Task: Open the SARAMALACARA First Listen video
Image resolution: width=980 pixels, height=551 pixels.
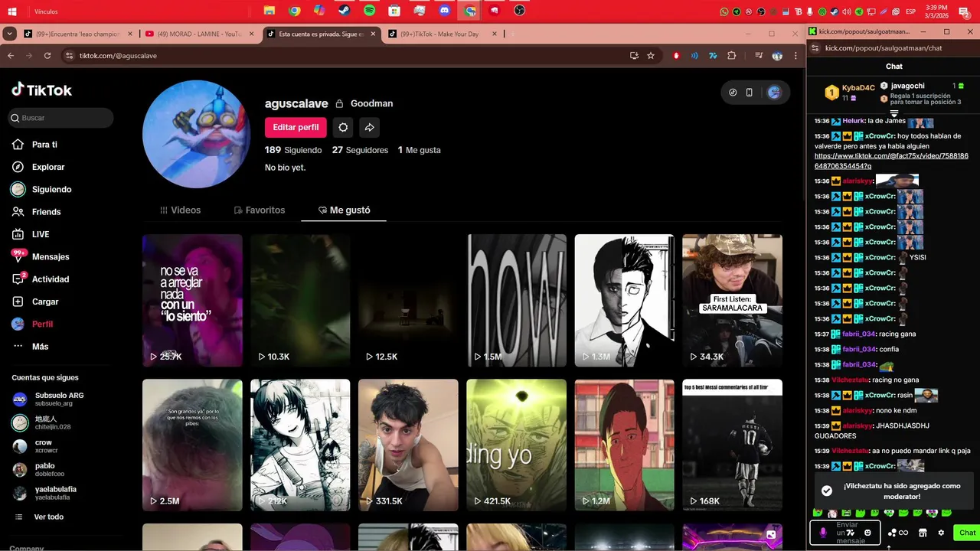Action: tap(733, 300)
